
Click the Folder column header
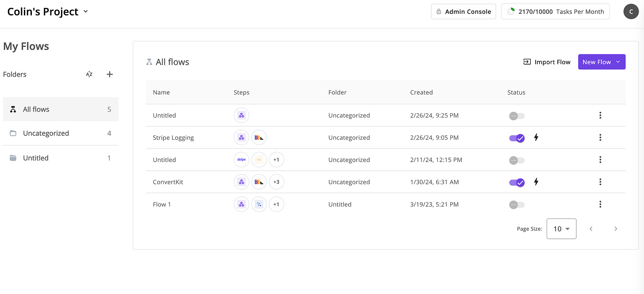(x=337, y=92)
